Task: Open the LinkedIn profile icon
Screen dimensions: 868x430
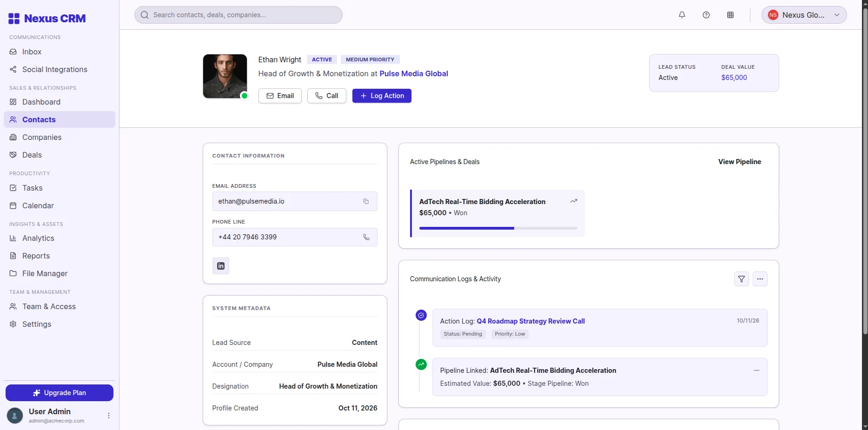Action: (x=221, y=266)
